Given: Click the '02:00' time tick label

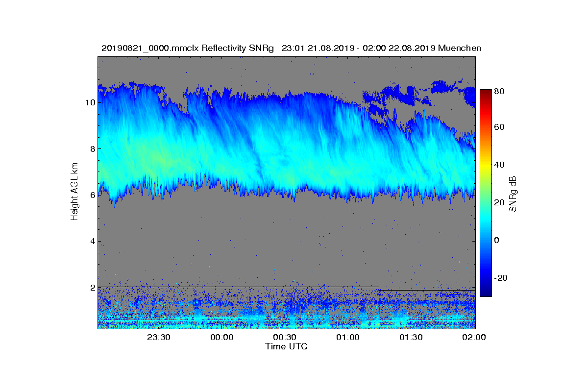Looking at the screenshot, I should (x=474, y=337).
